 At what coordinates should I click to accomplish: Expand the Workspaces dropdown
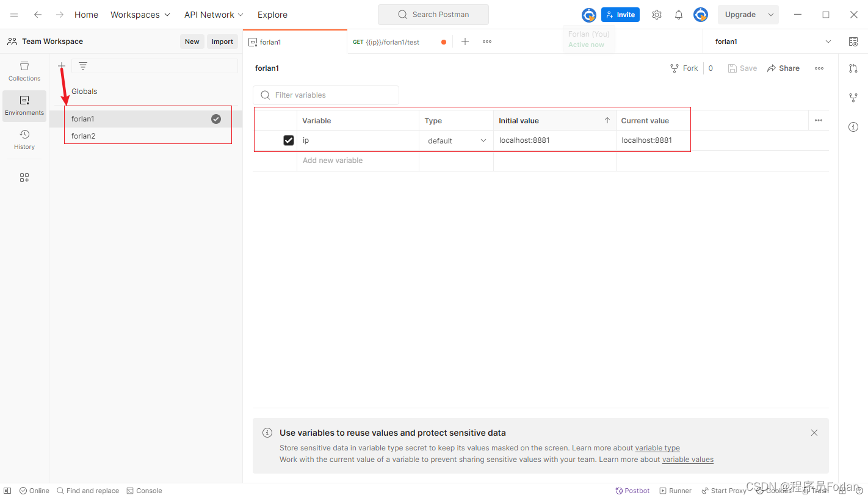[140, 15]
